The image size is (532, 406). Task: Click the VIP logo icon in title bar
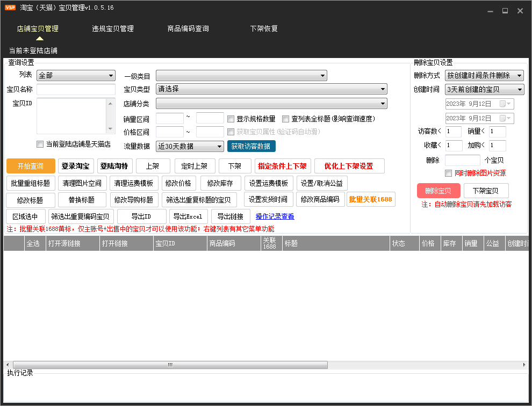coord(10,8)
